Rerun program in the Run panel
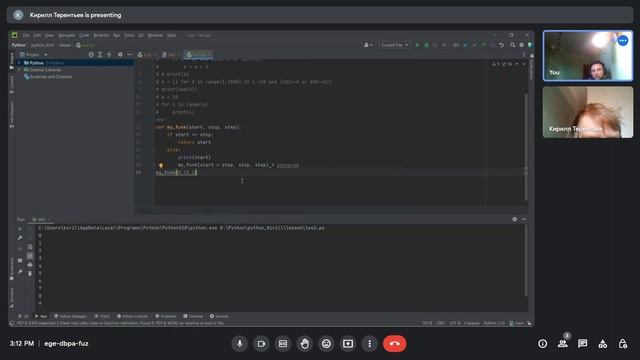The width and height of the screenshot is (640, 360). click(20, 229)
